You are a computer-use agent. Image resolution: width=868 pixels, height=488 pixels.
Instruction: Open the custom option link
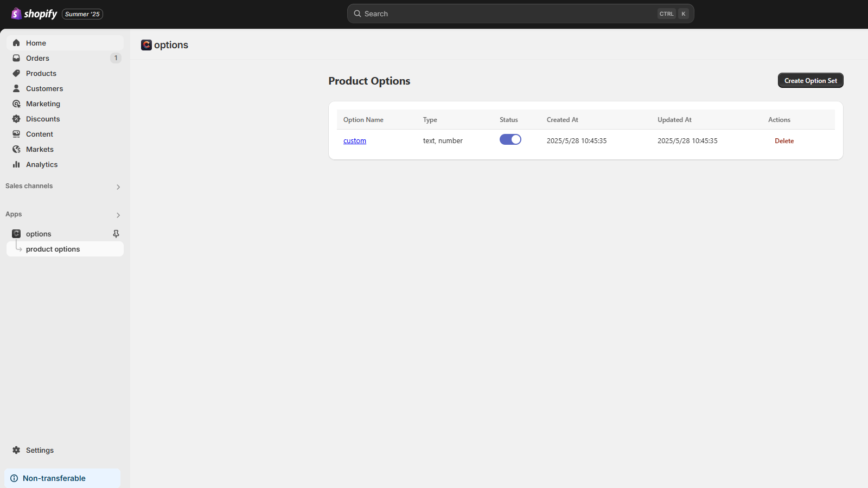(x=355, y=140)
